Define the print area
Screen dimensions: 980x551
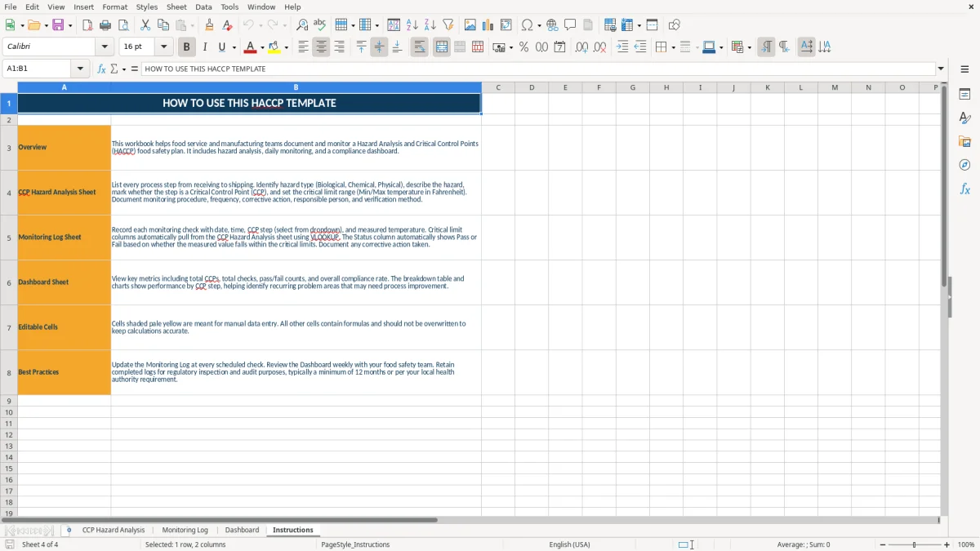pyautogui.click(x=609, y=25)
